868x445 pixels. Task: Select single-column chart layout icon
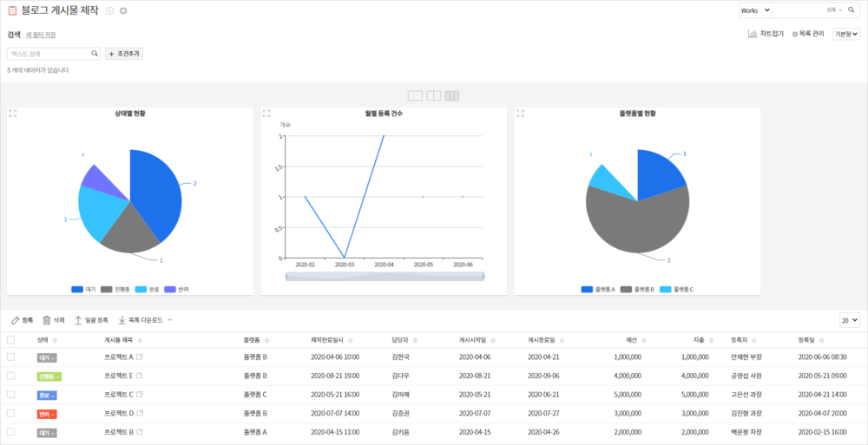(415, 95)
